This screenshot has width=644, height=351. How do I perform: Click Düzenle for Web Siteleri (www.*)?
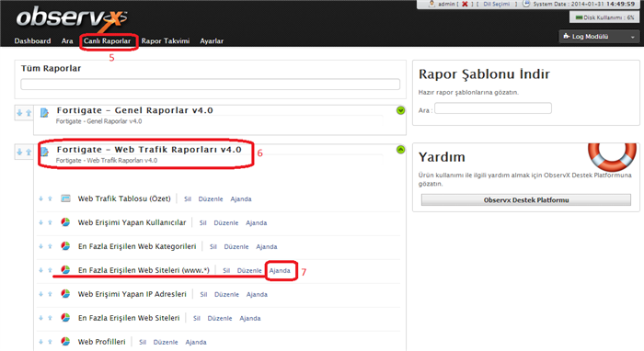click(x=249, y=271)
